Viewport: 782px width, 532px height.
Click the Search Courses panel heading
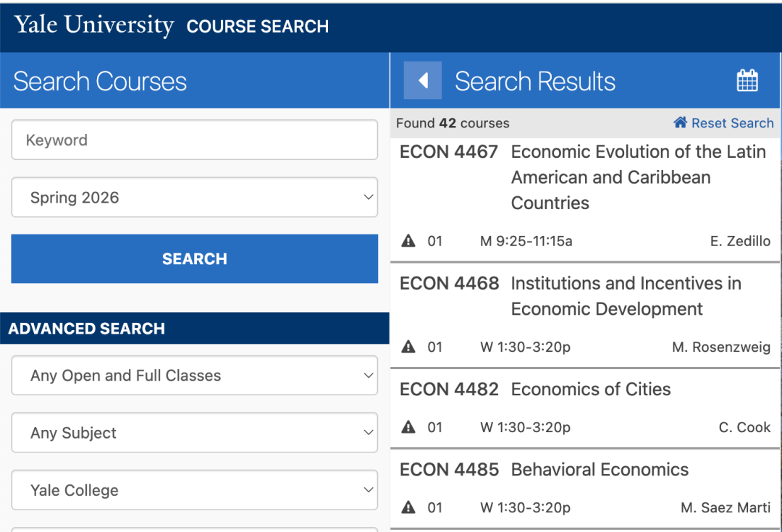coord(100,81)
